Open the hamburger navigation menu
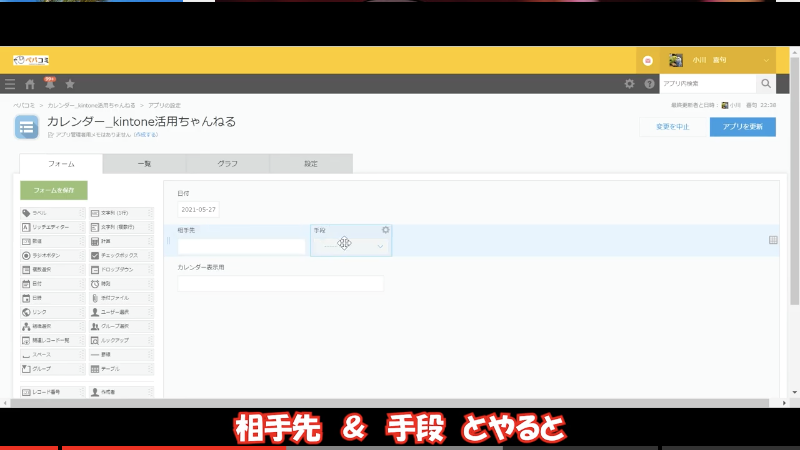800x450 pixels. point(10,84)
